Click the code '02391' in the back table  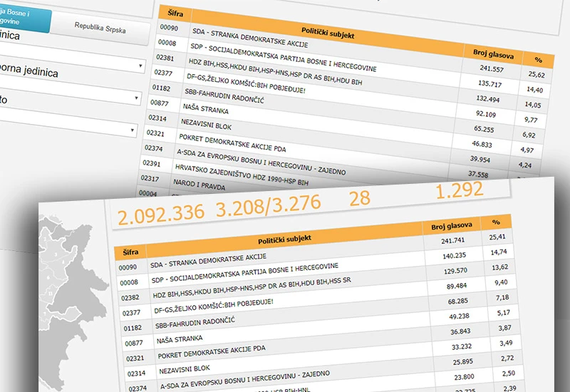152,163
